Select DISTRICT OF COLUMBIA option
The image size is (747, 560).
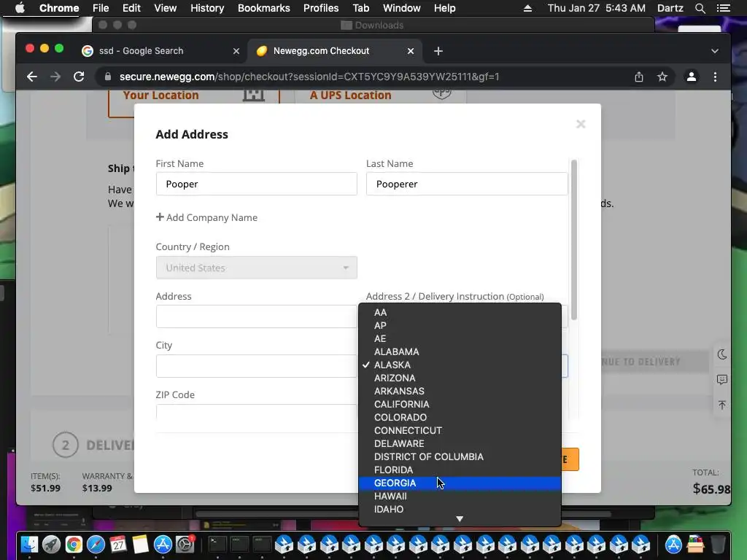pyautogui.click(x=460, y=456)
